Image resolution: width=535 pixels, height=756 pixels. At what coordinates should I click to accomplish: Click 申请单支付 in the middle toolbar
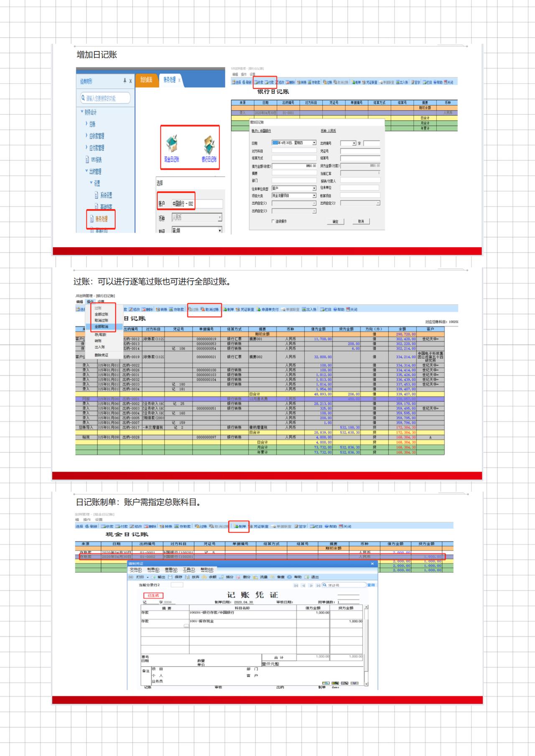pyautogui.click(x=267, y=310)
